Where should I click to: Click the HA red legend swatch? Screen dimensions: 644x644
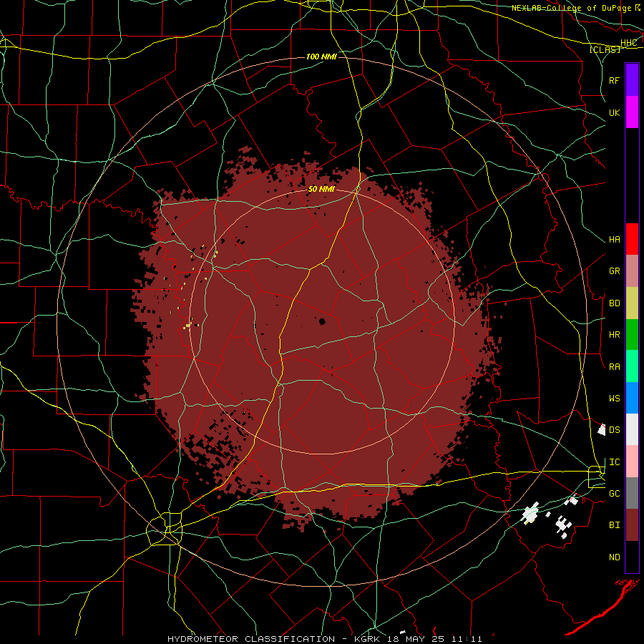(632, 239)
